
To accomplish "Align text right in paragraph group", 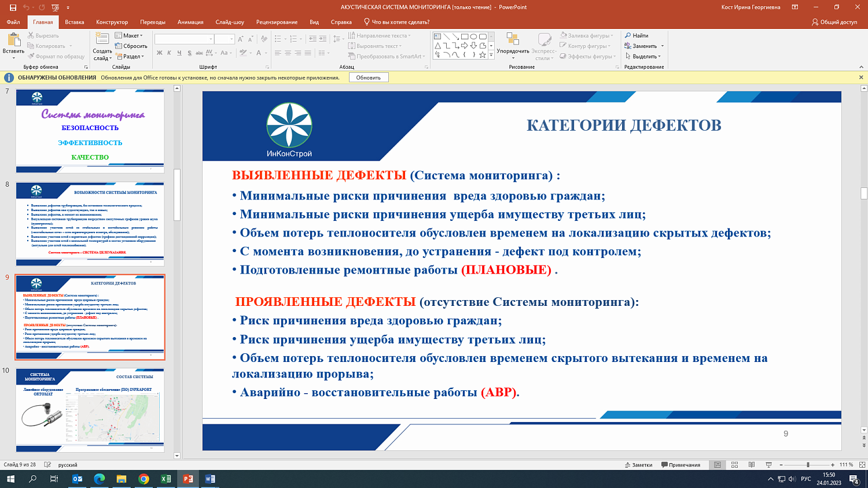I will (297, 53).
